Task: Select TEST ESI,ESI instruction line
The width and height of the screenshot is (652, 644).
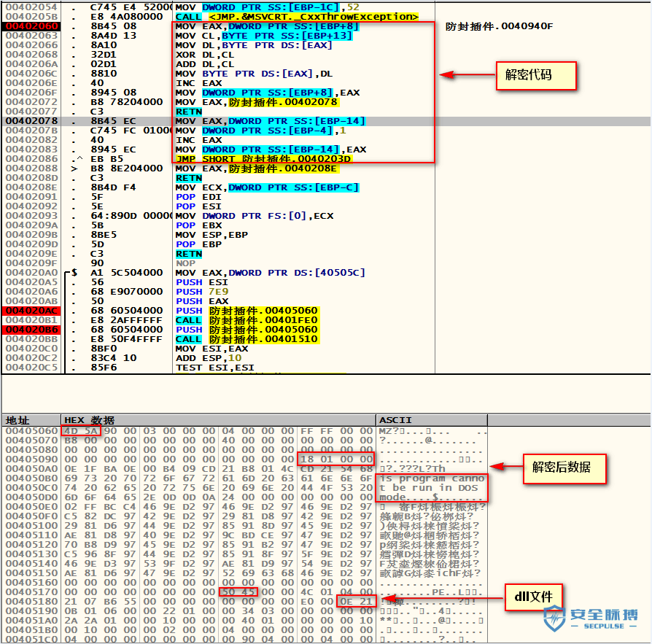Action: click(x=215, y=368)
